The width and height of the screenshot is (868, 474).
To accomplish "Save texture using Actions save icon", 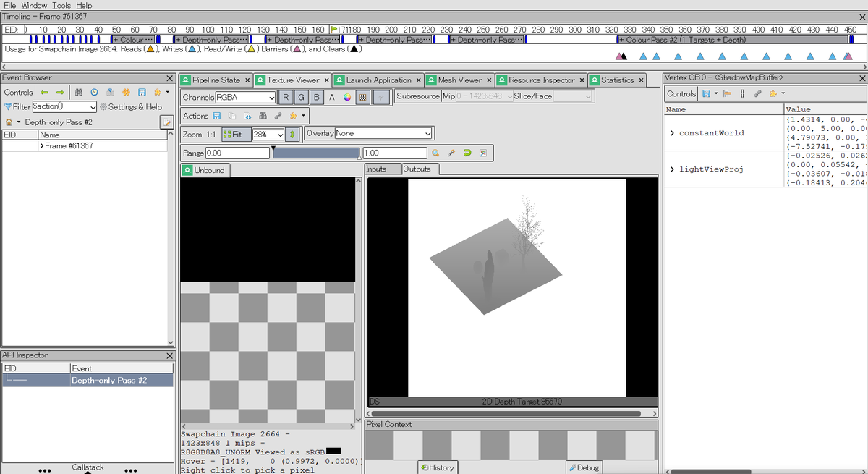I will (216, 116).
